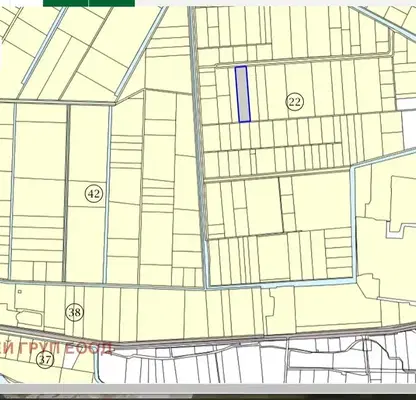Open the right dark green tab
The width and height of the screenshot is (416, 400).
pos(112,3)
